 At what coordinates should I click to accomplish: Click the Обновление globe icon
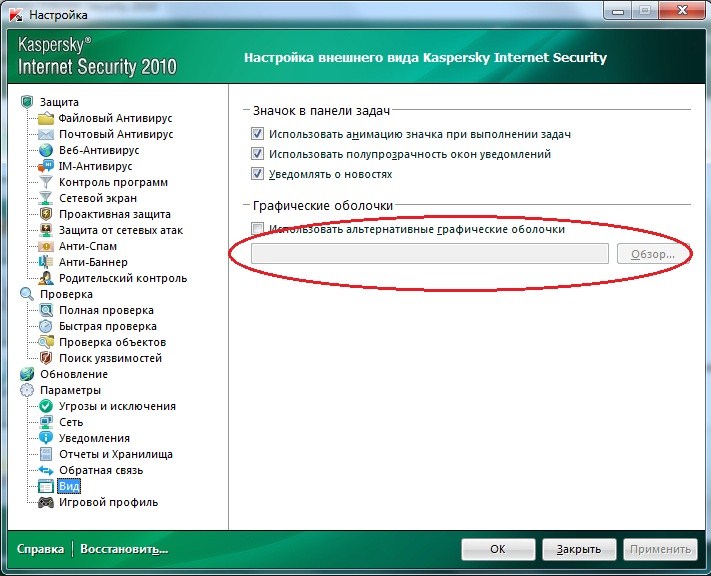(27, 374)
